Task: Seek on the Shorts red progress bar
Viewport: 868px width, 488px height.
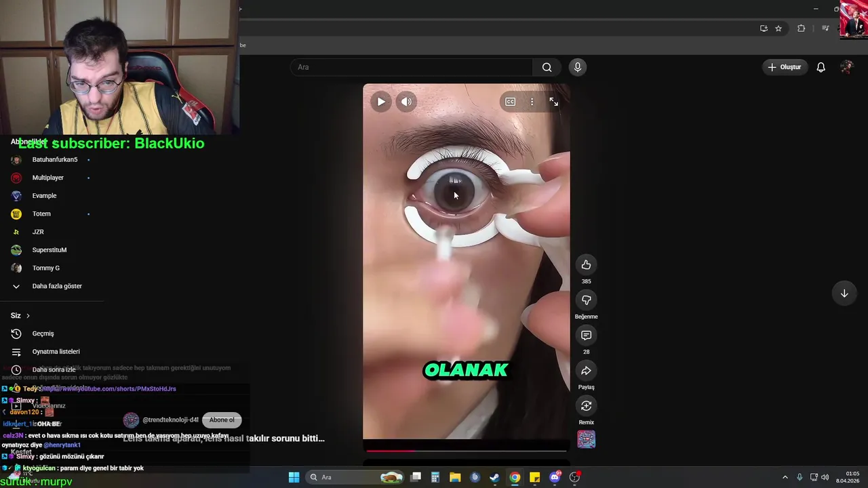Action: pyautogui.click(x=466, y=450)
